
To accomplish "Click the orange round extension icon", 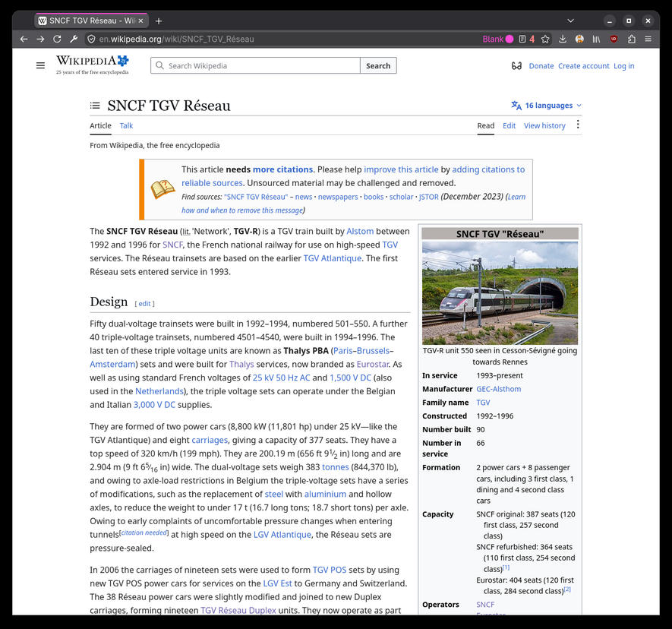I will point(579,39).
